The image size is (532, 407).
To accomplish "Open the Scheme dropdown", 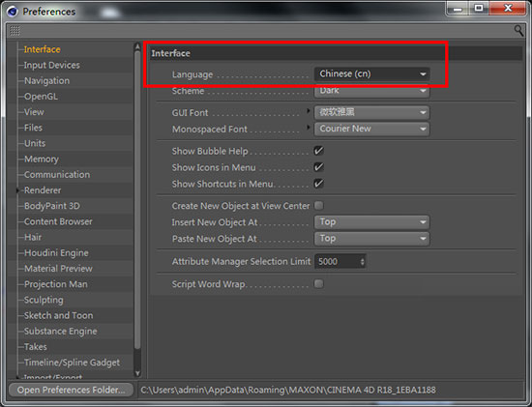I will [x=371, y=91].
